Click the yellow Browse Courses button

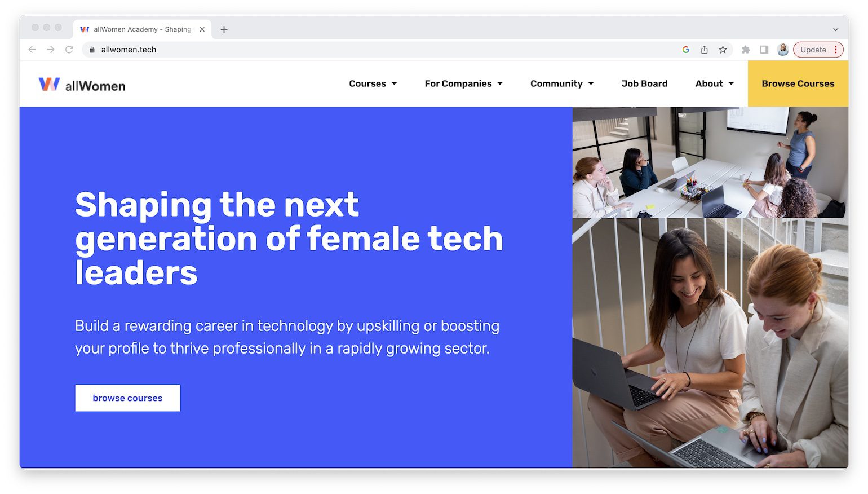pos(798,83)
